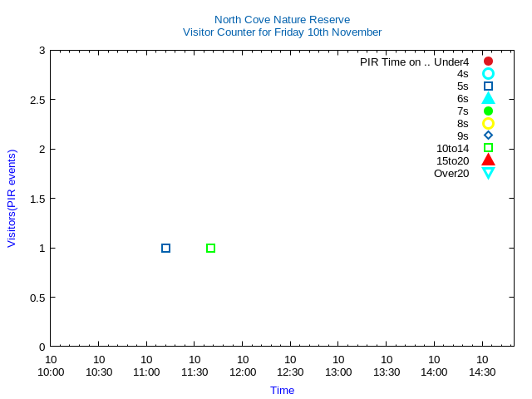Click the 12:00 tick label on time axis
The height and width of the screenshot is (399, 532).
point(243,372)
